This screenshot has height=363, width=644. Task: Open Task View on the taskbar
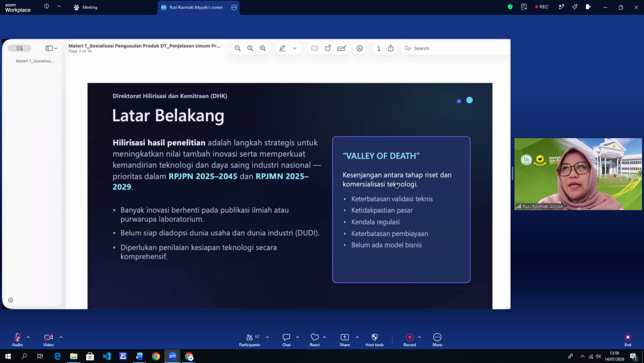(x=40, y=356)
